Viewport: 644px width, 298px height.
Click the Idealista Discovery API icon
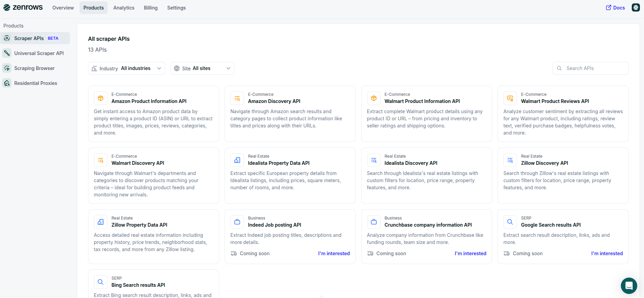click(374, 160)
